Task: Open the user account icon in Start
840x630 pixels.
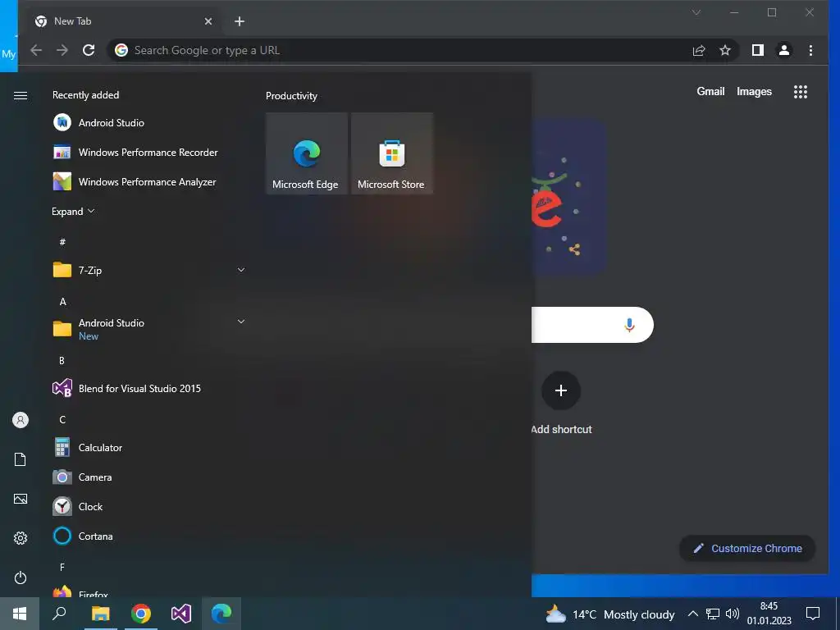Action: (21, 420)
